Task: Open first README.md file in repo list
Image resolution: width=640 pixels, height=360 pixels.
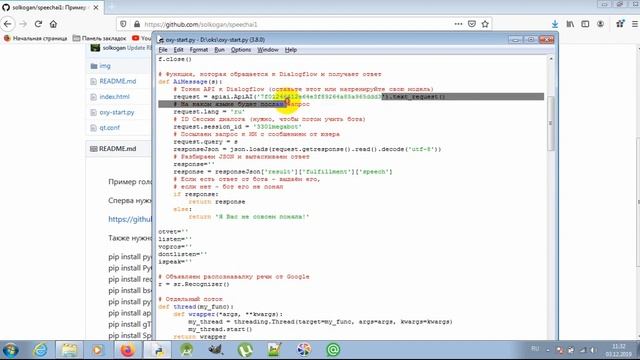Action: pos(118,81)
